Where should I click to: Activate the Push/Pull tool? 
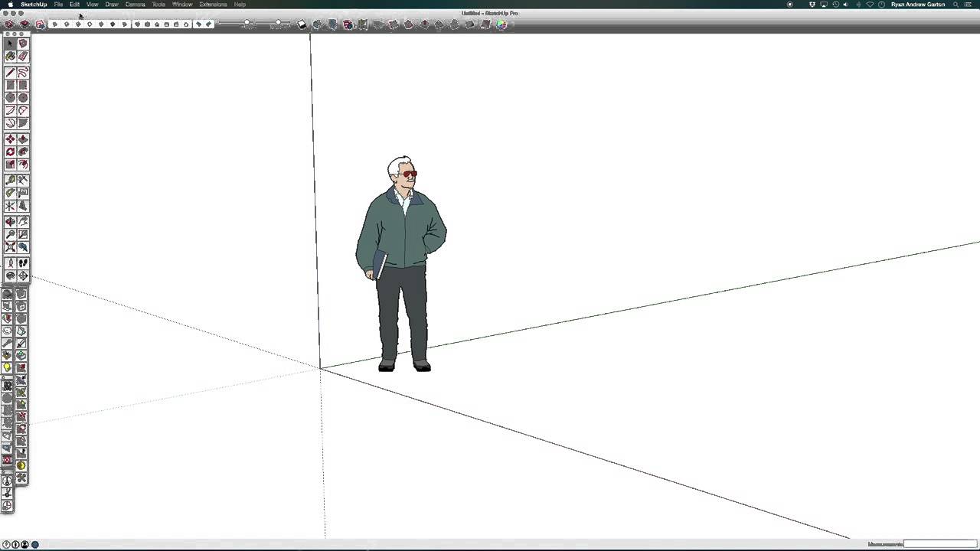[23, 139]
